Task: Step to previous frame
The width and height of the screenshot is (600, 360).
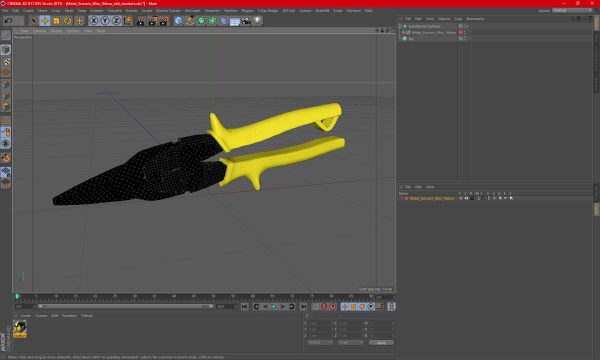Action: (265, 307)
